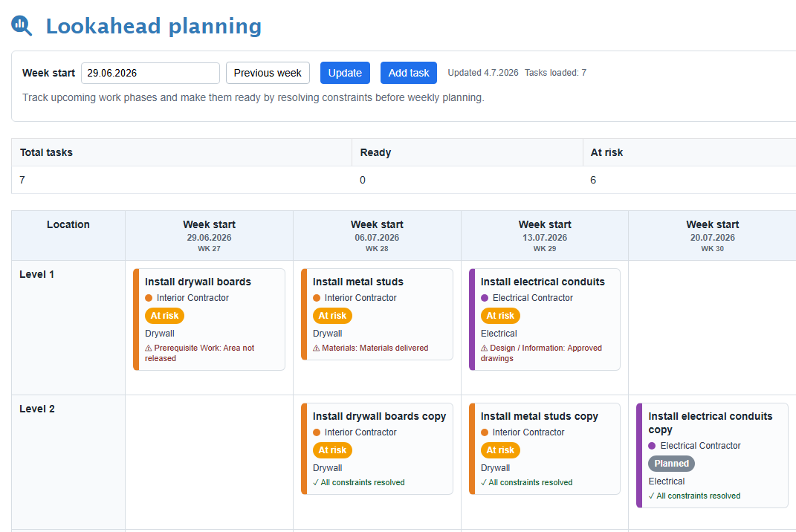
Task: Click All constraints resolved under metal studs copy
Action: click(x=526, y=483)
